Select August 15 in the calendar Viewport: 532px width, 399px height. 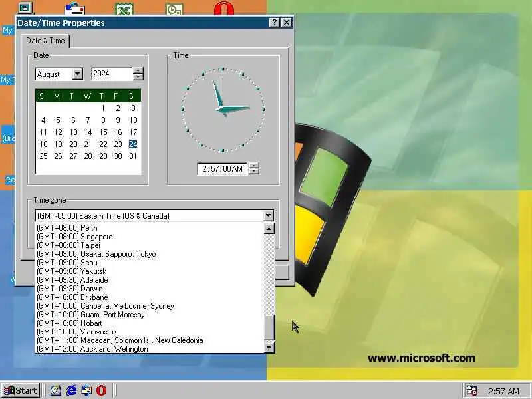(103, 132)
